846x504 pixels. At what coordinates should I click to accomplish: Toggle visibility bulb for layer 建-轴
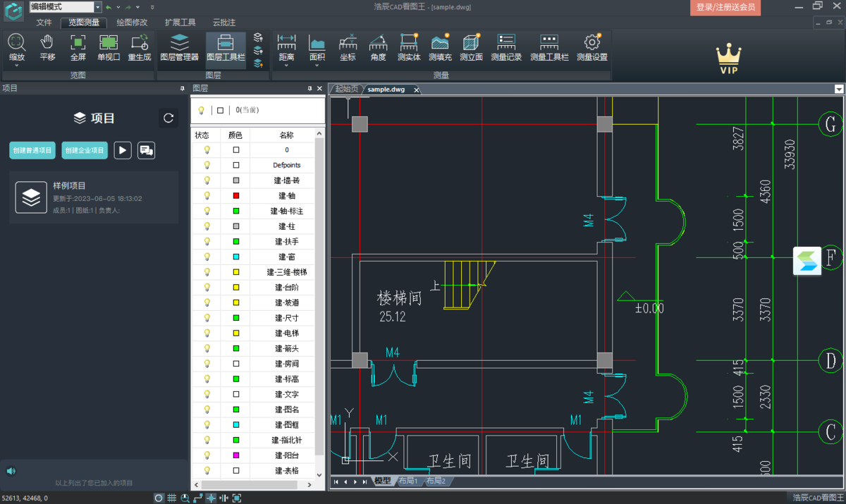coord(207,196)
